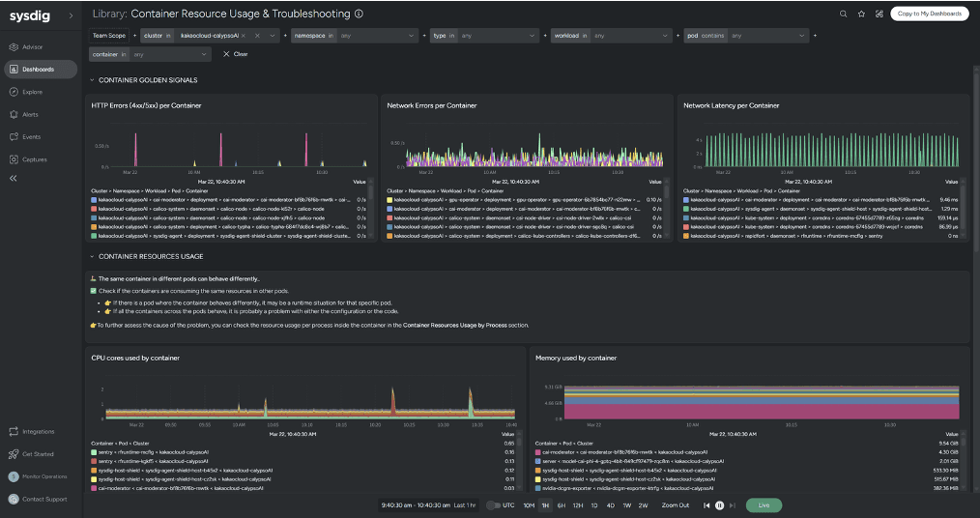Click the Team Scope button

coord(109,36)
